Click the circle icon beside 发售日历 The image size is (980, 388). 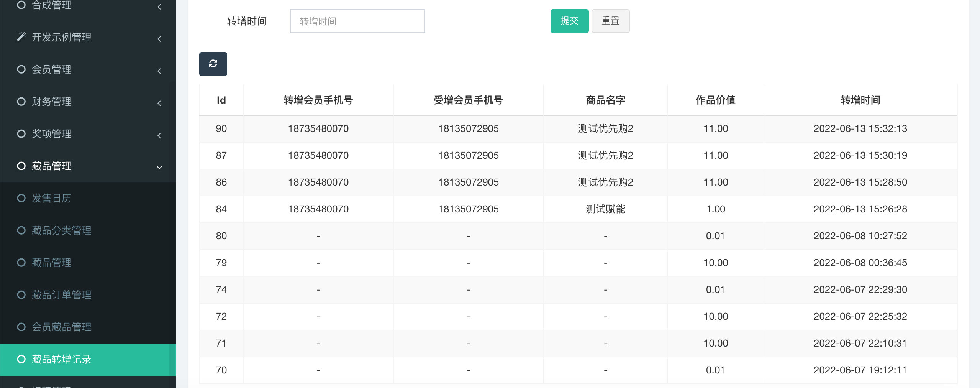click(x=21, y=198)
